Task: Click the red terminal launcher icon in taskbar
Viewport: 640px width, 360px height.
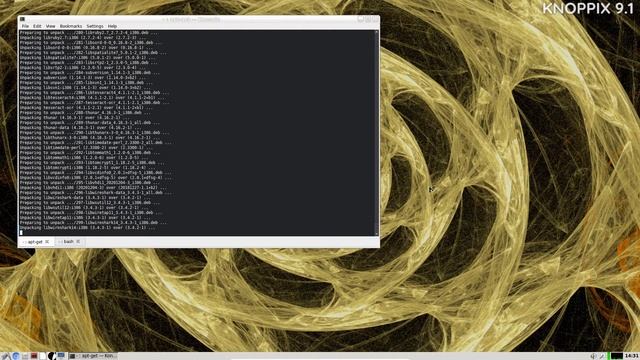Action: [x=34, y=356]
